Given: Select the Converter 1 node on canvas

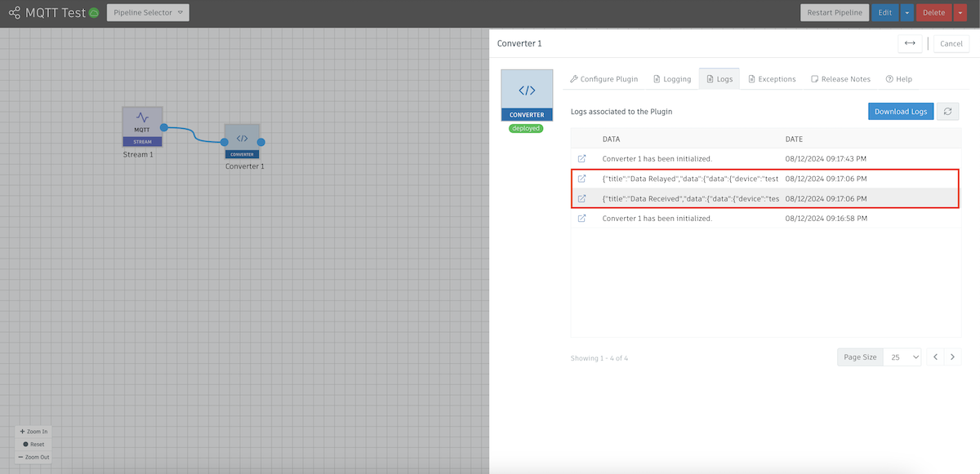Looking at the screenshot, I should pos(243,141).
